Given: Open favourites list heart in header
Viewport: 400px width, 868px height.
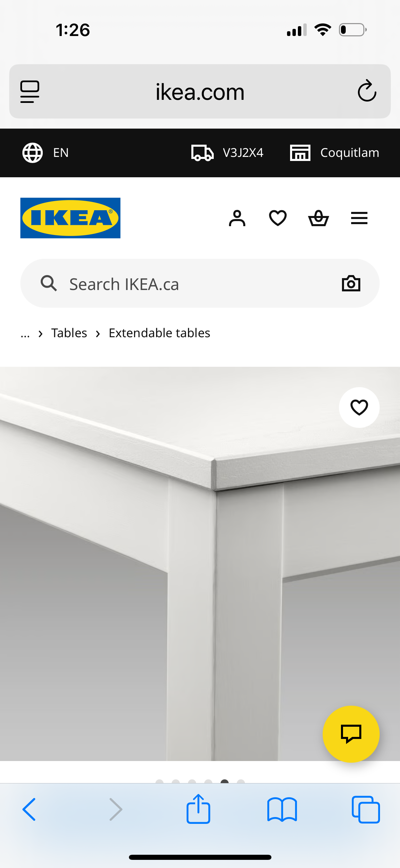Looking at the screenshot, I should 278,218.
